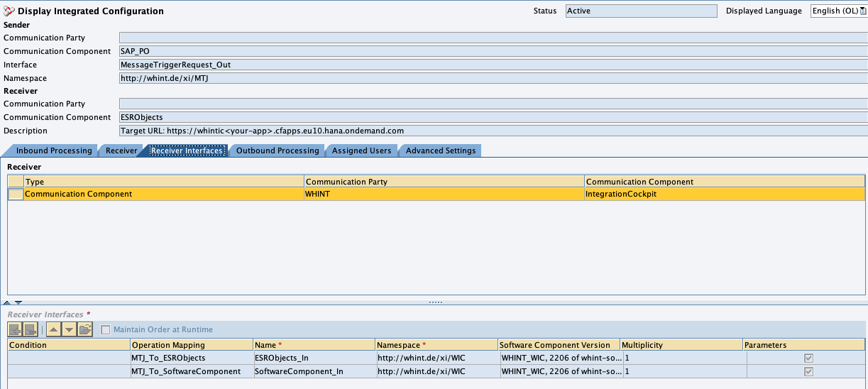868x389 pixels.
Task: Click the delete row icon in Receiver Interfaces
Action: click(31, 329)
